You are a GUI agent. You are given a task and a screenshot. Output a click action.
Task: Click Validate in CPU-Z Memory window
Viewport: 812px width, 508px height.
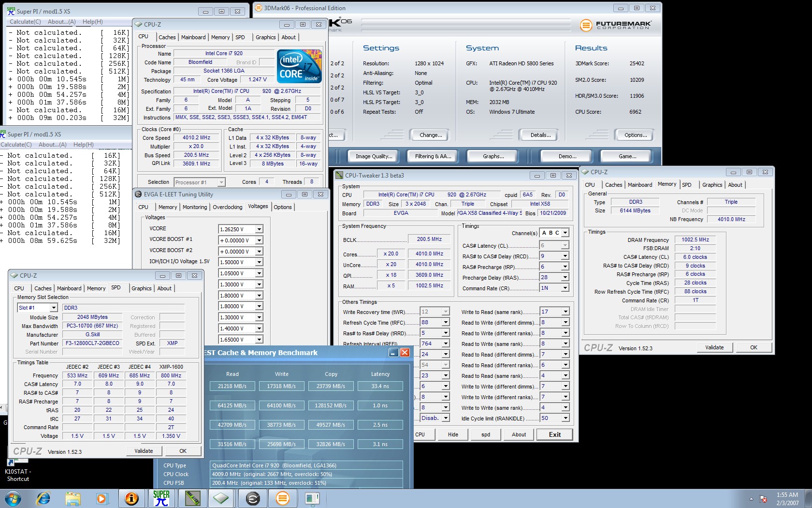(x=715, y=347)
